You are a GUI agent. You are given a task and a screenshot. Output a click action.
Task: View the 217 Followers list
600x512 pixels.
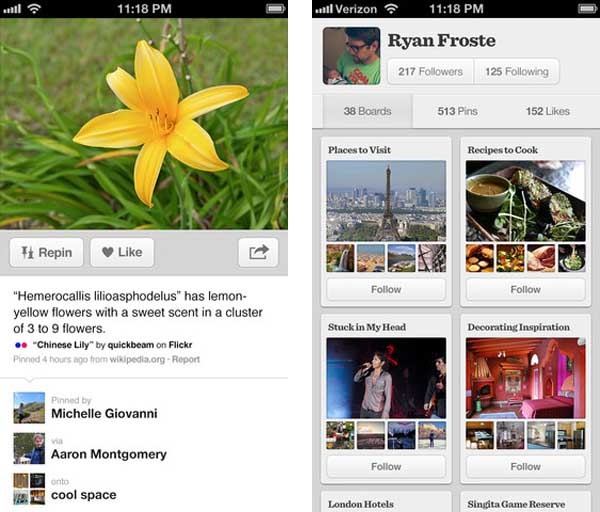430,72
